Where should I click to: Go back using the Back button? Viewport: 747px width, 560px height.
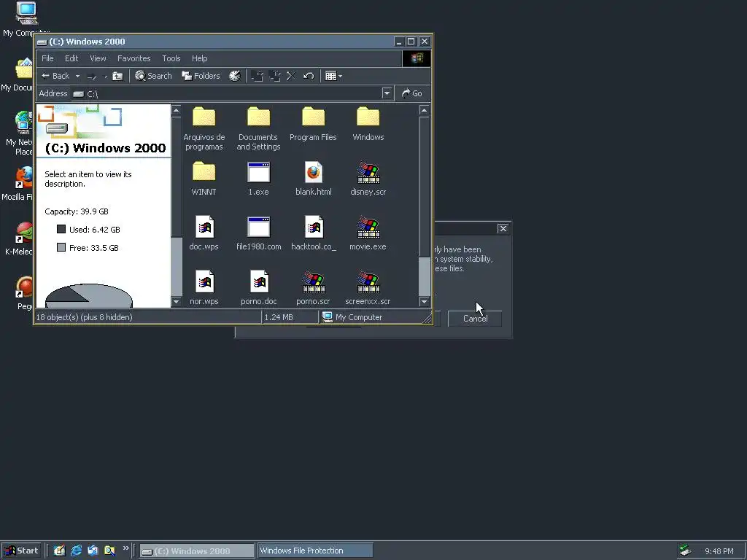click(x=55, y=76)
